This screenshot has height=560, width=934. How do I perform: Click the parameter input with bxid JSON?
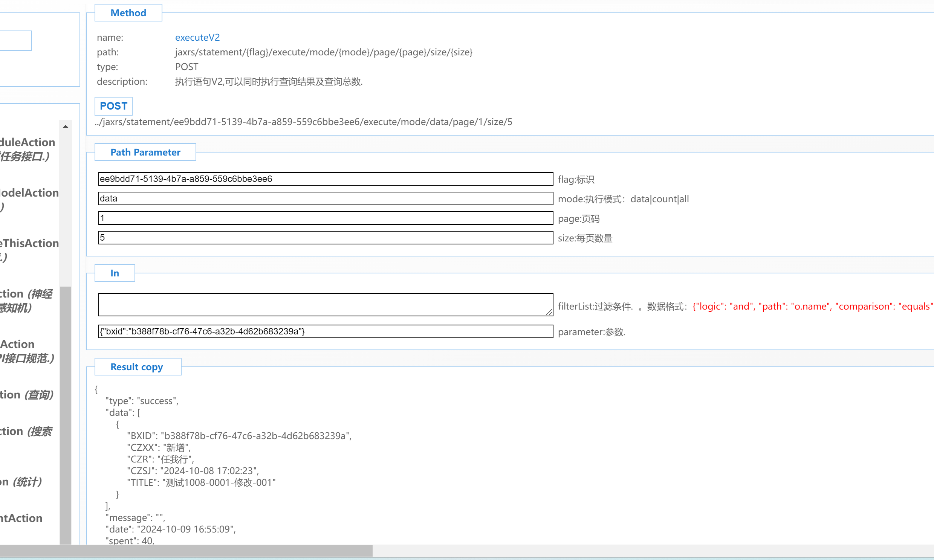pyautogui.click(x=325, y=331)
